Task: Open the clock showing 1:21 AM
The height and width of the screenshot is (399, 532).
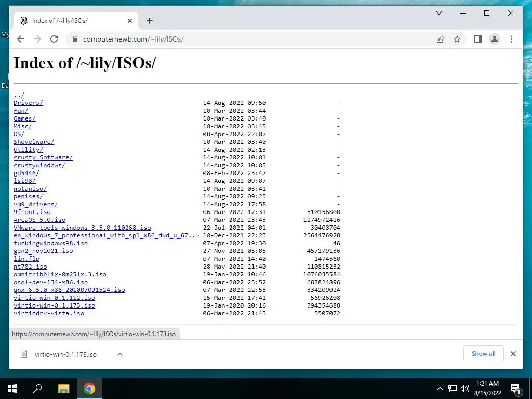Action: (x=487, y=389)
